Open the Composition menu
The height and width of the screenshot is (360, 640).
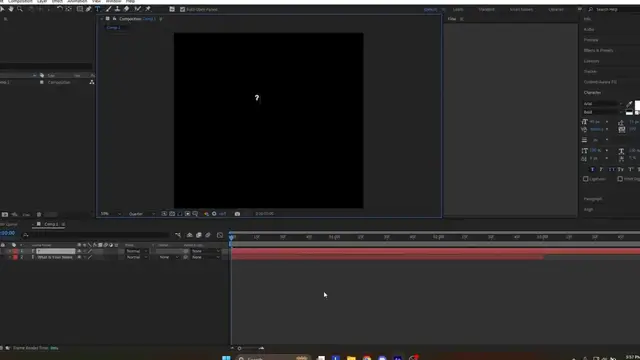pos(20,1)
